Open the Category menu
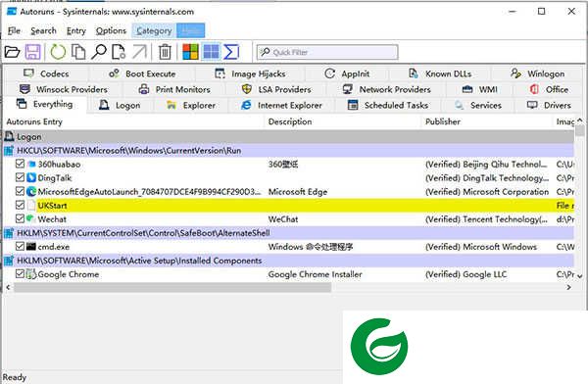 (x=154, y=30)
